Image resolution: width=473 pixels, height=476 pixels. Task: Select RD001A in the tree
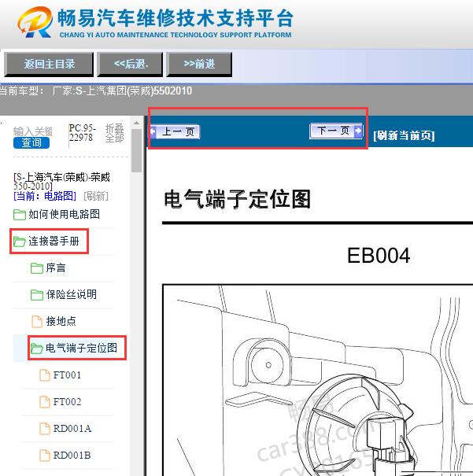[72, 429]
